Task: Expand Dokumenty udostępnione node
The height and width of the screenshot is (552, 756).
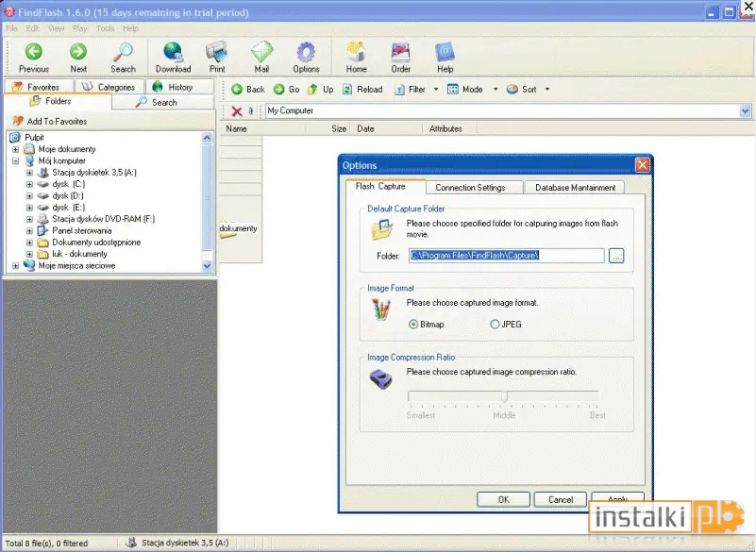Action: click(29, 243)
